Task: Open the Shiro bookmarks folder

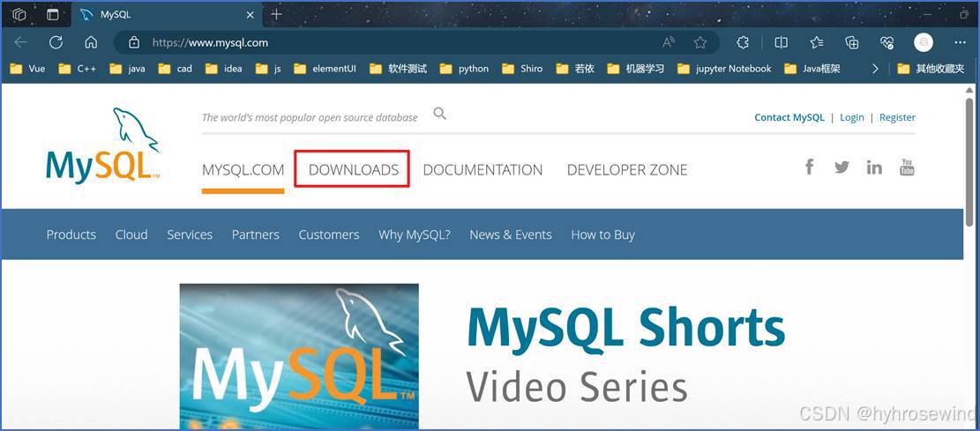Action: (522, 69)
